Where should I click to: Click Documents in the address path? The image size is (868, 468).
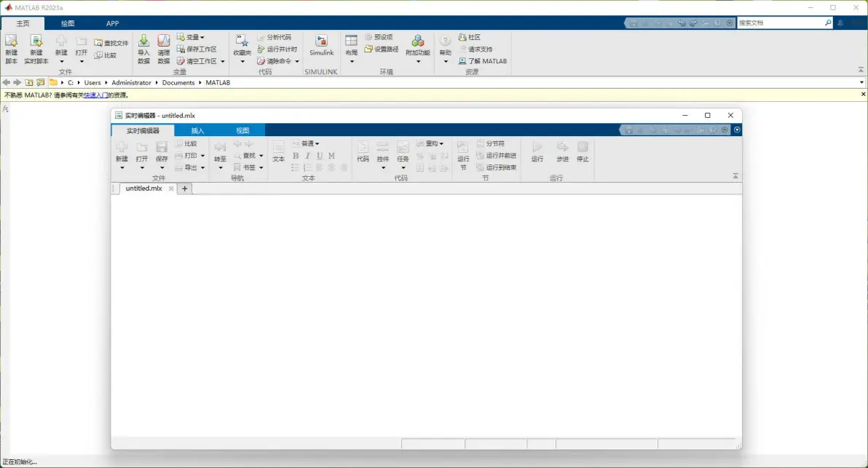[178, 82]
